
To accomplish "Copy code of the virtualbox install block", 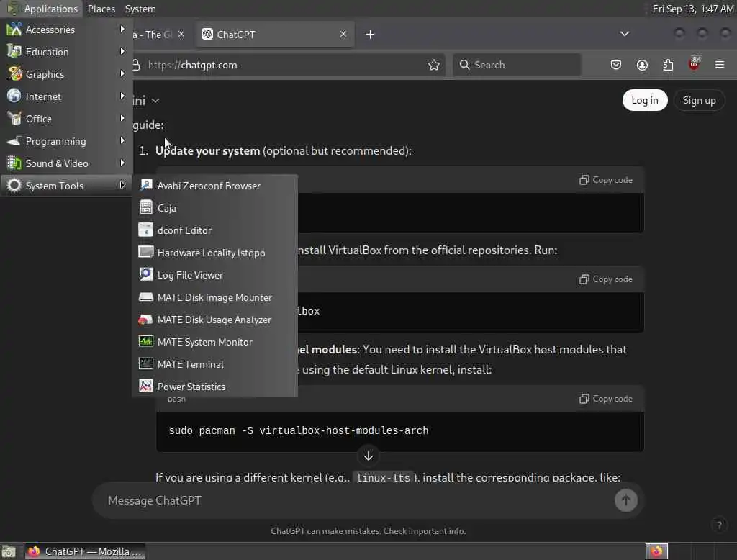I will click(x=606, y=279).
